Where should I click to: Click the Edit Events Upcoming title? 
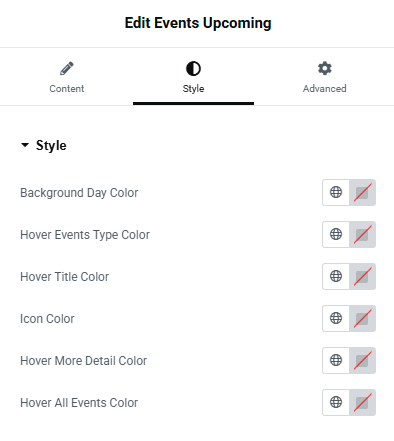(198, 23)
